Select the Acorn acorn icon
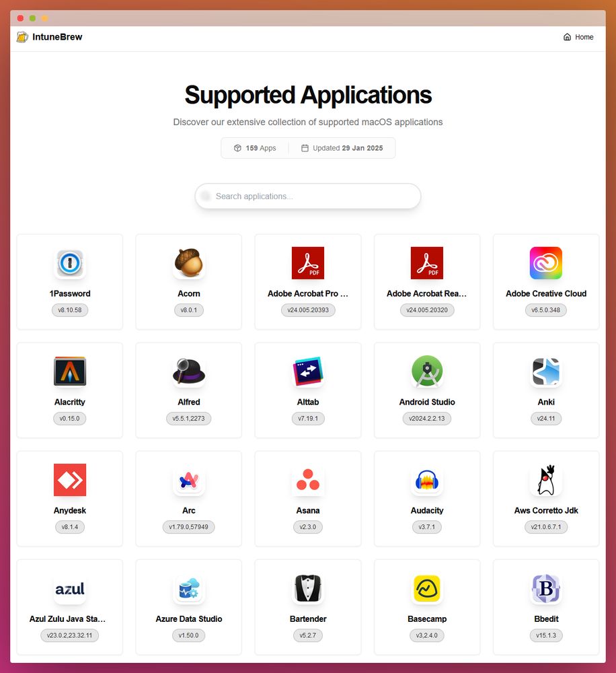Image resolution: width=616 pixels, height=673 pixels. (x=189, y=263)
